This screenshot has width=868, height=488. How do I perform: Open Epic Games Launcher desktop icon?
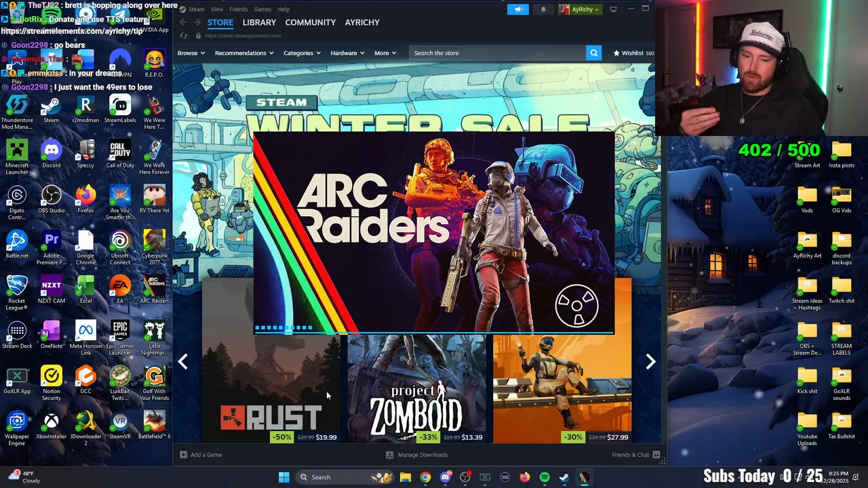tap(120, 338)
